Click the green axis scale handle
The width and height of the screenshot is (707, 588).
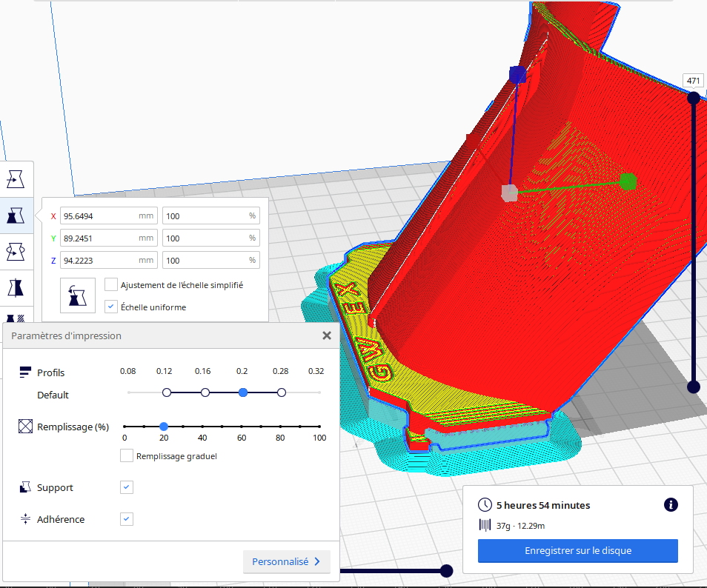click(x=628, y=181)
